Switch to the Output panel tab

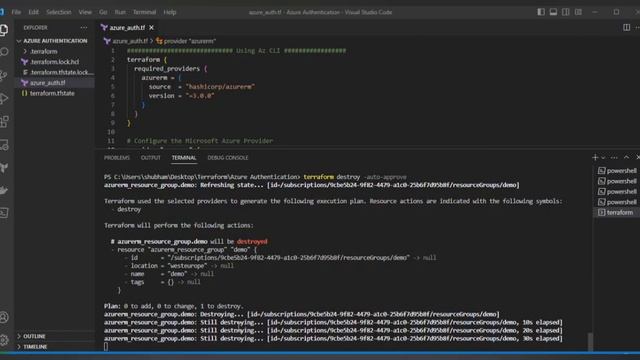pos(151,158)
